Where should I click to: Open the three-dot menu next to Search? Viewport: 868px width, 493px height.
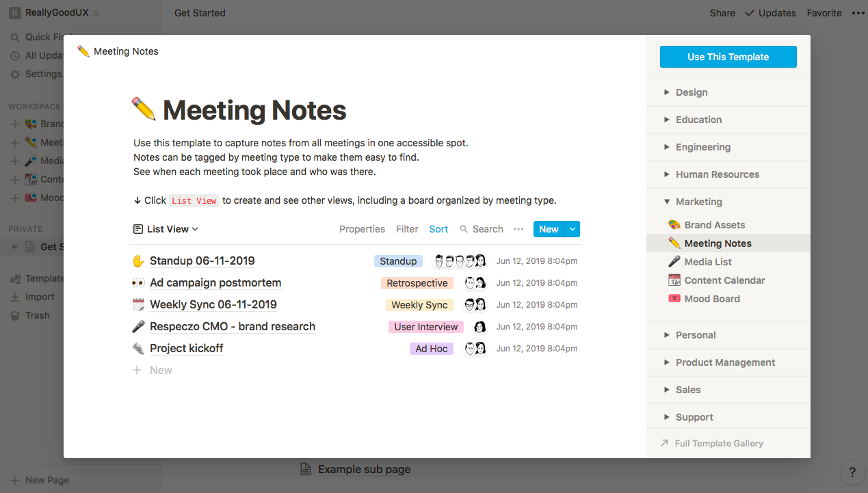tap(518, 229)
